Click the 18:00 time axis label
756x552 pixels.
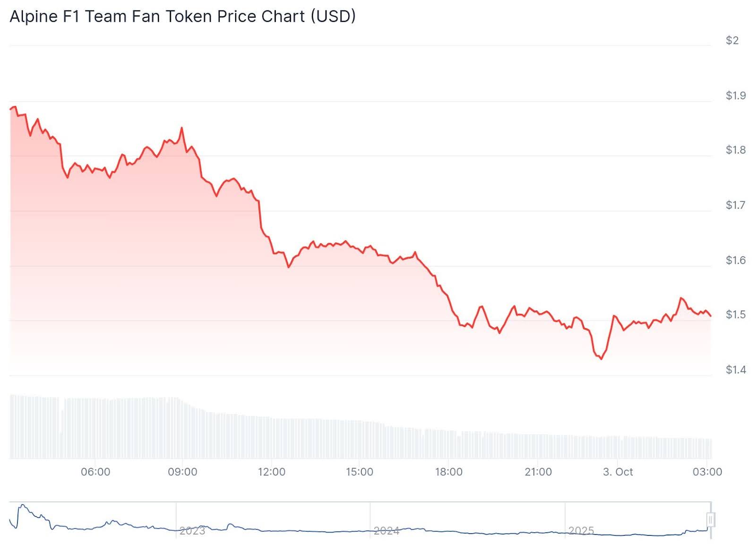pyautogui.click(x=449, y=472)
